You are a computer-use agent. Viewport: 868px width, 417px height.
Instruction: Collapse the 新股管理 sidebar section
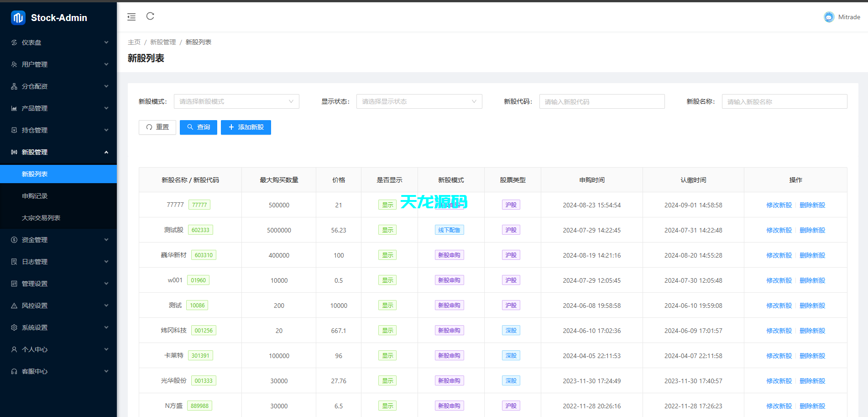click(x=58, y=152)
